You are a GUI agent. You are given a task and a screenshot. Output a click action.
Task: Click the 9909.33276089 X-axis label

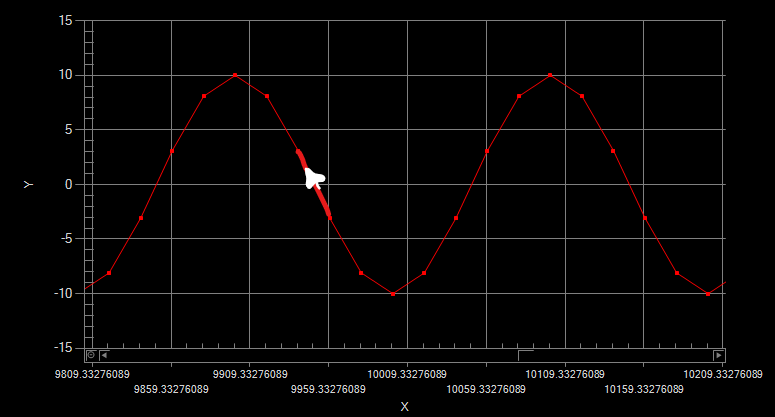click(250, 374)
